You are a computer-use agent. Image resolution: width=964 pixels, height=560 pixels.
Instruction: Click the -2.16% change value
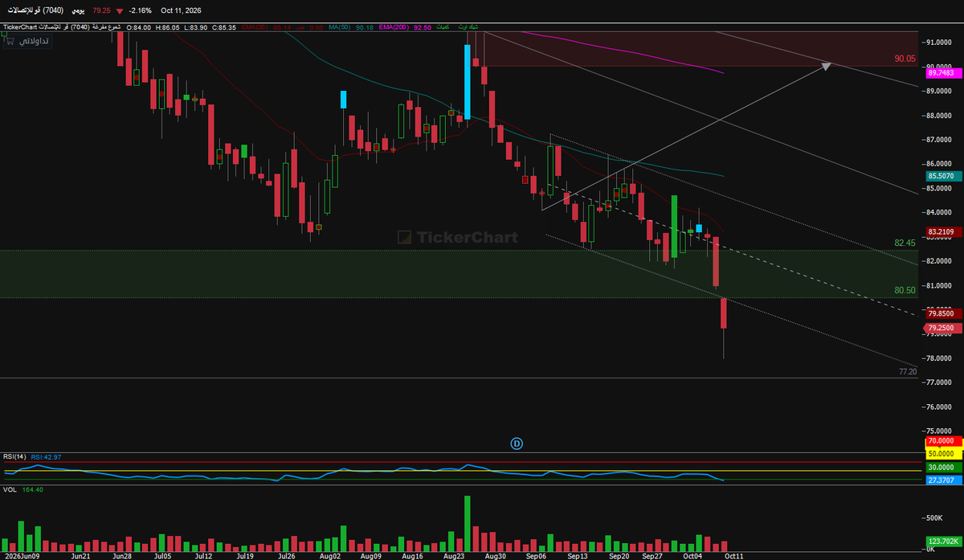click(139, 11)
